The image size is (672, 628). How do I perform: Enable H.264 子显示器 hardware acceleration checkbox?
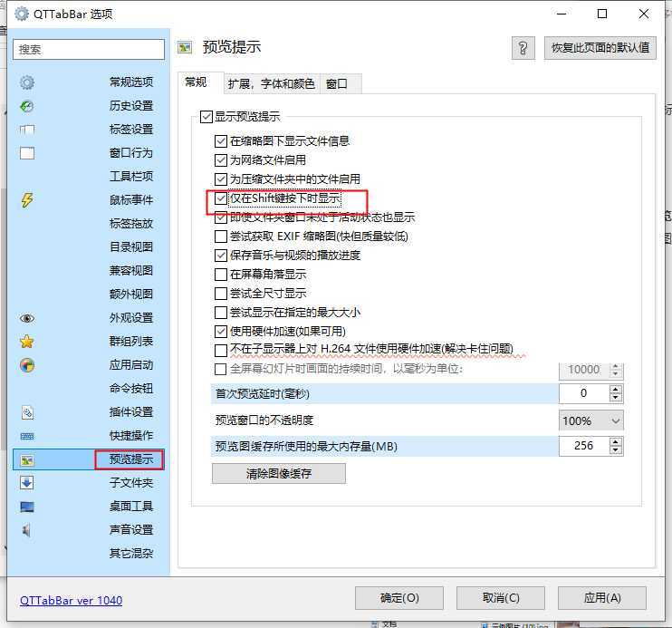220,350
